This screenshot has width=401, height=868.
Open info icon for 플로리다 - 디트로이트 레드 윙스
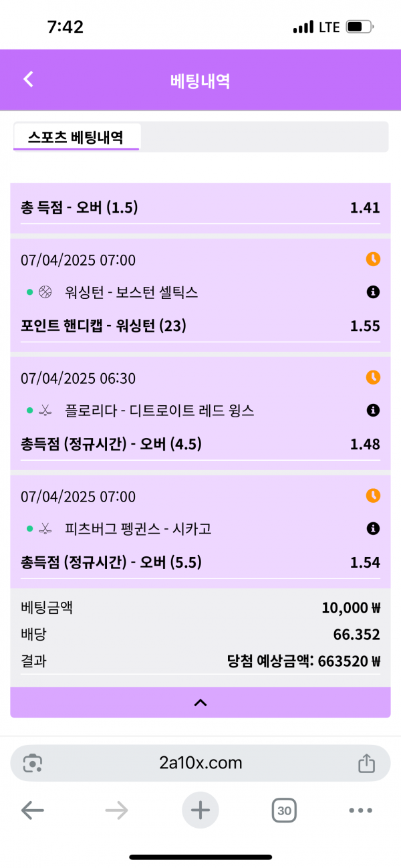click(373, 411)
